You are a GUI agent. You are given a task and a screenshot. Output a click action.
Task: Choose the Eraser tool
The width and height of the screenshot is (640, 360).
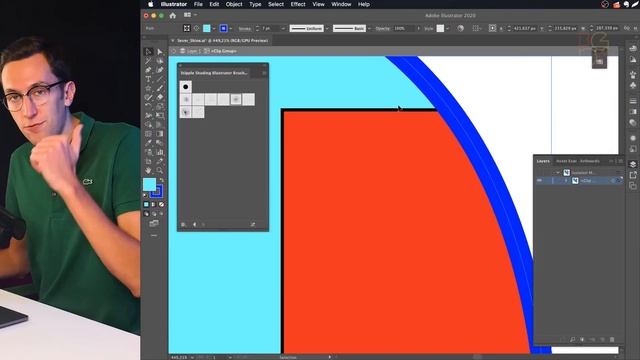[160, 97]
